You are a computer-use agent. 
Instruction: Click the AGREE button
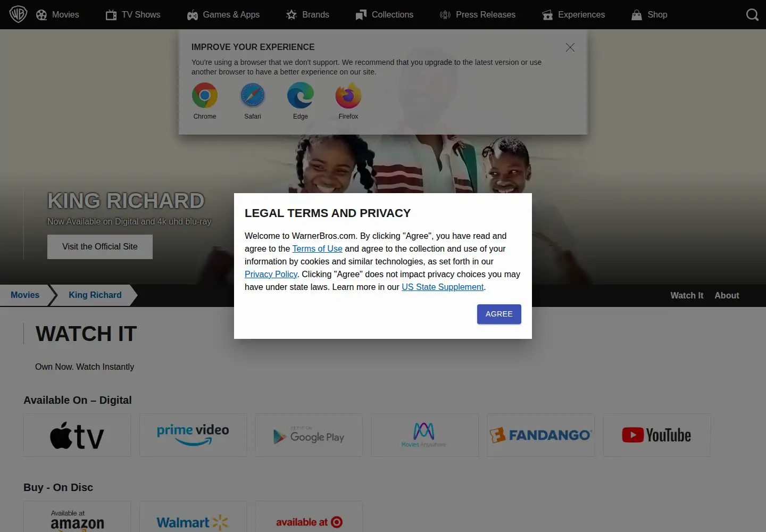pos(499,314)
